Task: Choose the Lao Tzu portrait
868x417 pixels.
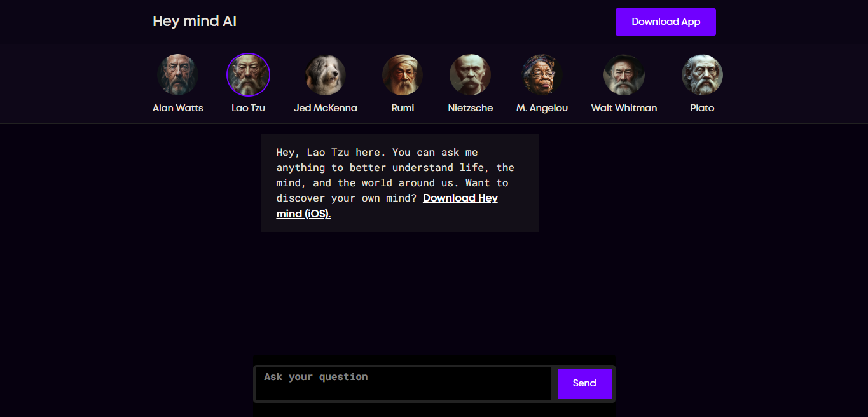Action: [249, 75]
